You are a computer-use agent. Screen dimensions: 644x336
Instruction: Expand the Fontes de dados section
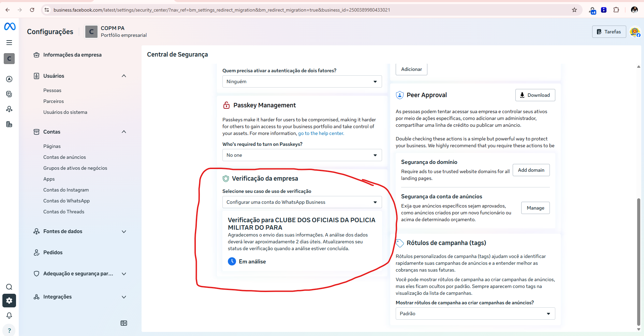(x=124, y=231)
